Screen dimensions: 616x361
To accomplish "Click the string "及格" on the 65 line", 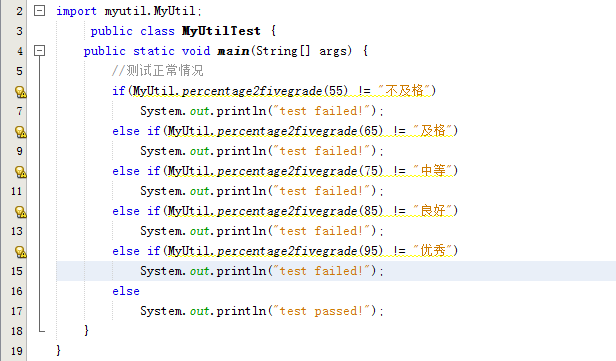I will point(433,131).
